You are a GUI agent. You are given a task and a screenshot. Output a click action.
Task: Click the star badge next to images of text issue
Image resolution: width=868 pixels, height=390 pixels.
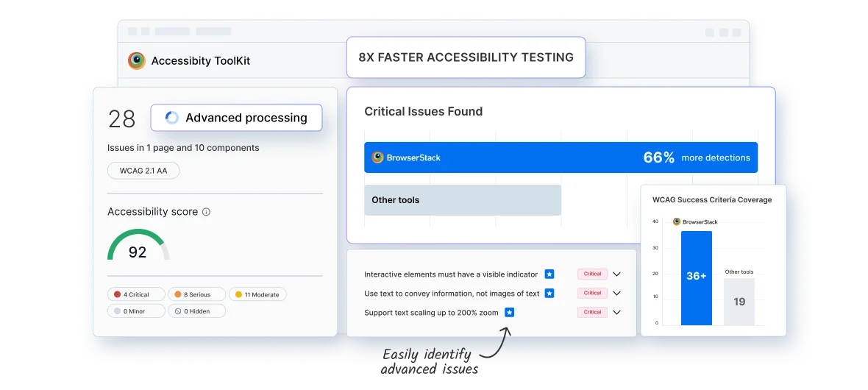coord(549,293)
